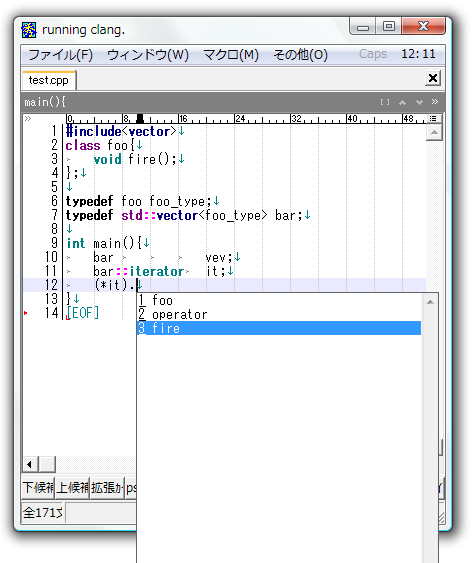
Task: Click the editor scrollbar up arrow
Action: 434,133
